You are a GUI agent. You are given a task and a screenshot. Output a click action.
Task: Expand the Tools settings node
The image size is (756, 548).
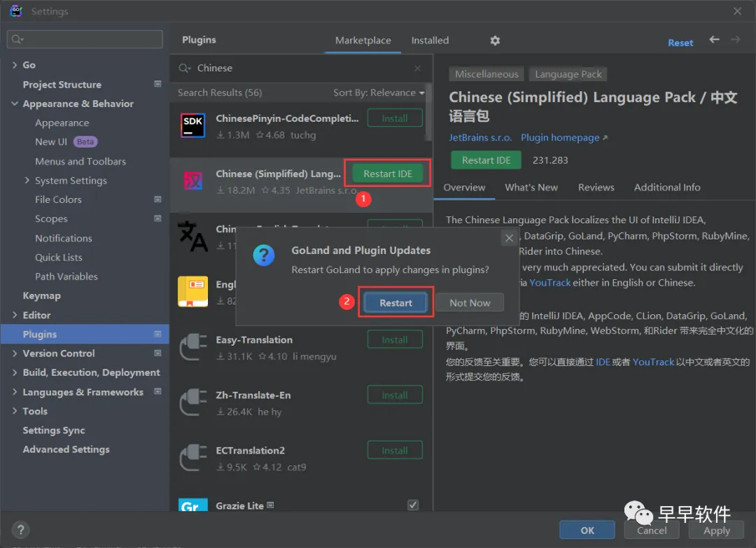coord(15,411)
